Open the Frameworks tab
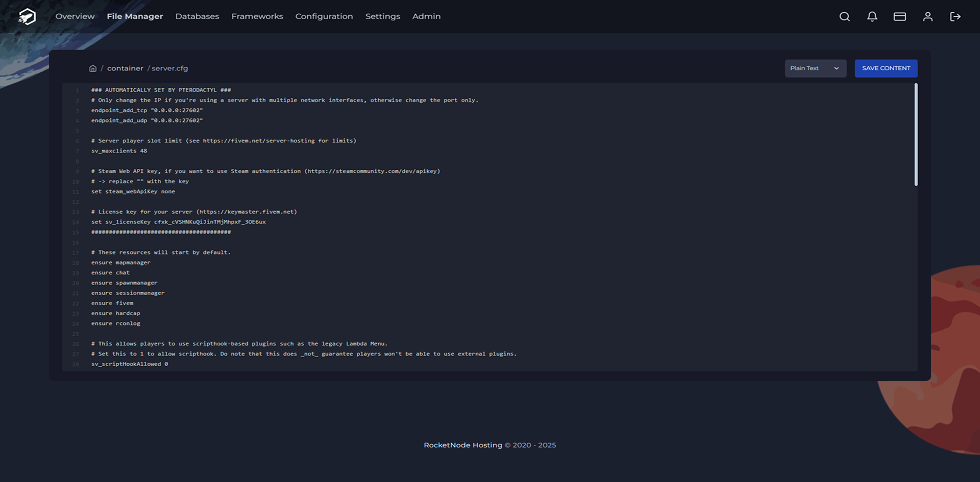This screenshot has height=482, width=980. tap(257, 16)
